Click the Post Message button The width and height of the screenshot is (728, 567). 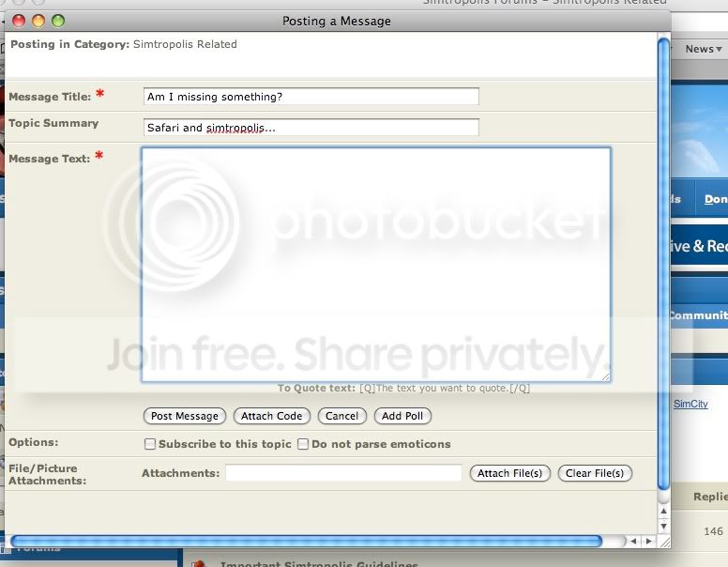tap(184, 416)
